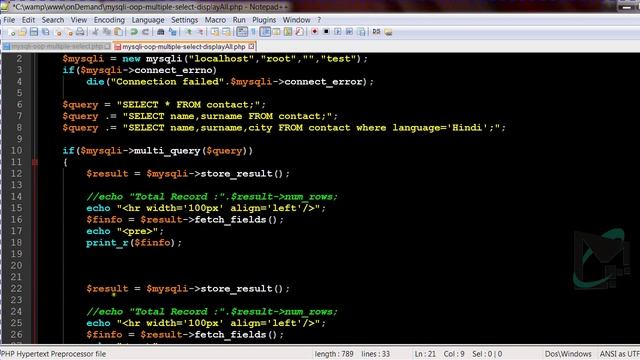
Task: Click the New file toolbar icon
Action: click(11, 32)
